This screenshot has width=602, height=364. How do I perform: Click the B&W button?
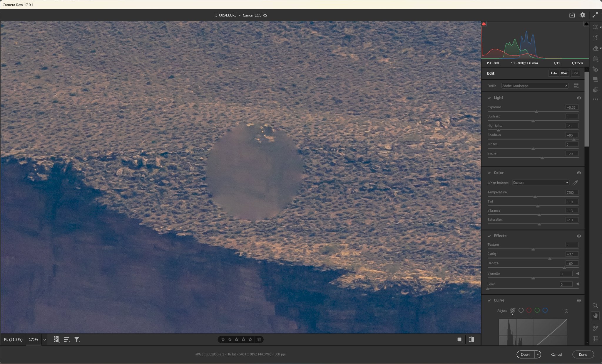(564, 73)
